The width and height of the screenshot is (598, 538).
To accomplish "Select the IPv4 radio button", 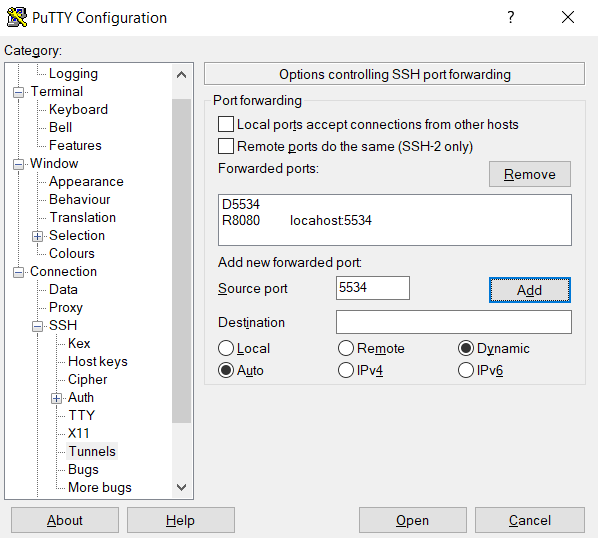I will pyautogui.click(x=346, y=371).
